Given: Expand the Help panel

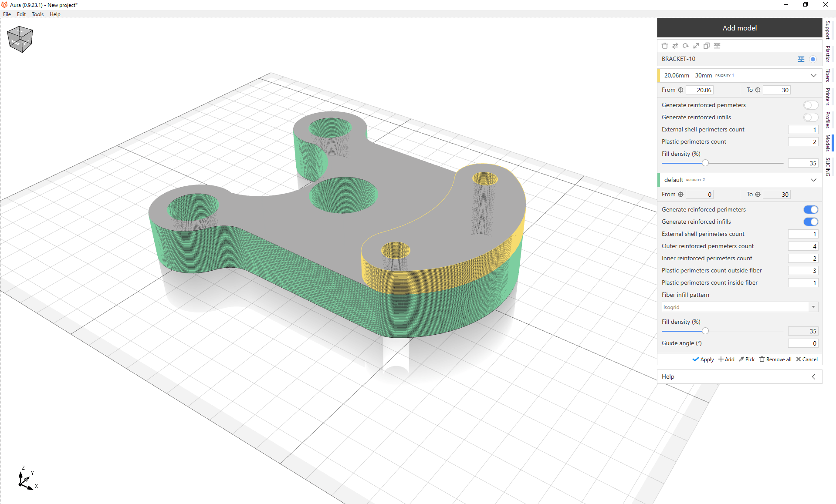Looking at the screenshot, I should tap(813, 377).
